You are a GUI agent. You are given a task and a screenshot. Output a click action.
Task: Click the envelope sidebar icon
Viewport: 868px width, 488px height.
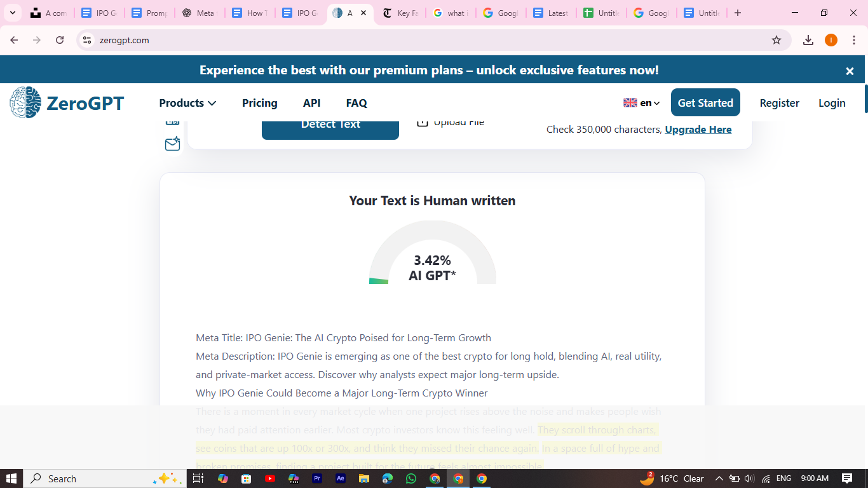(172, 144)
